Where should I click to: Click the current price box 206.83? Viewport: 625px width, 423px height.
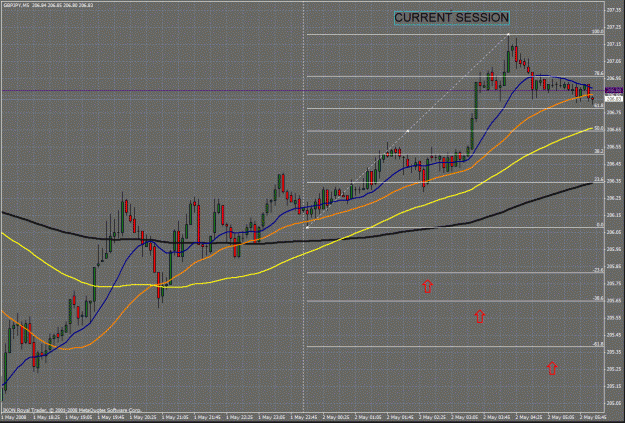(x=613, y=99)
